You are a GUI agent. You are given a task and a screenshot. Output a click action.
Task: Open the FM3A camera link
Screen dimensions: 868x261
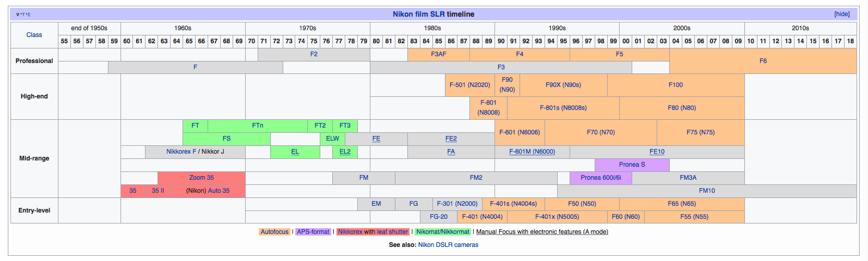(688, 178)
